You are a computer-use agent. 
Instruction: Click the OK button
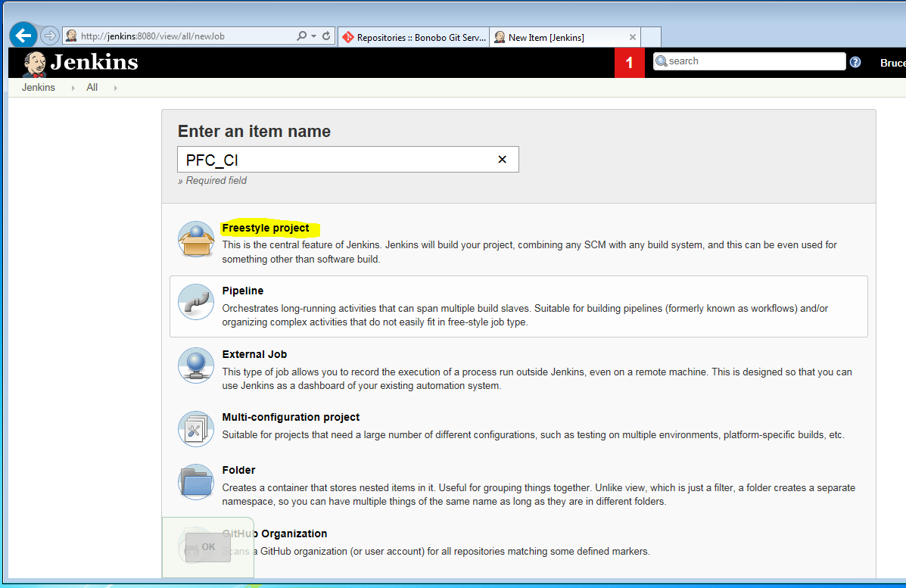pyautogui.click(x=208, y=547)
